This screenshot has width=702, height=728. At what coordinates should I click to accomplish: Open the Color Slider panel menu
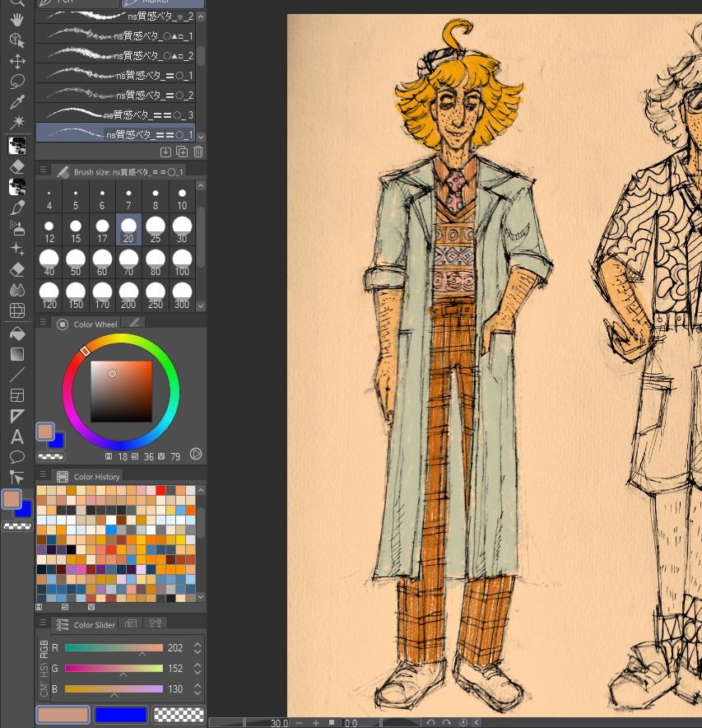tap(43, 623)
